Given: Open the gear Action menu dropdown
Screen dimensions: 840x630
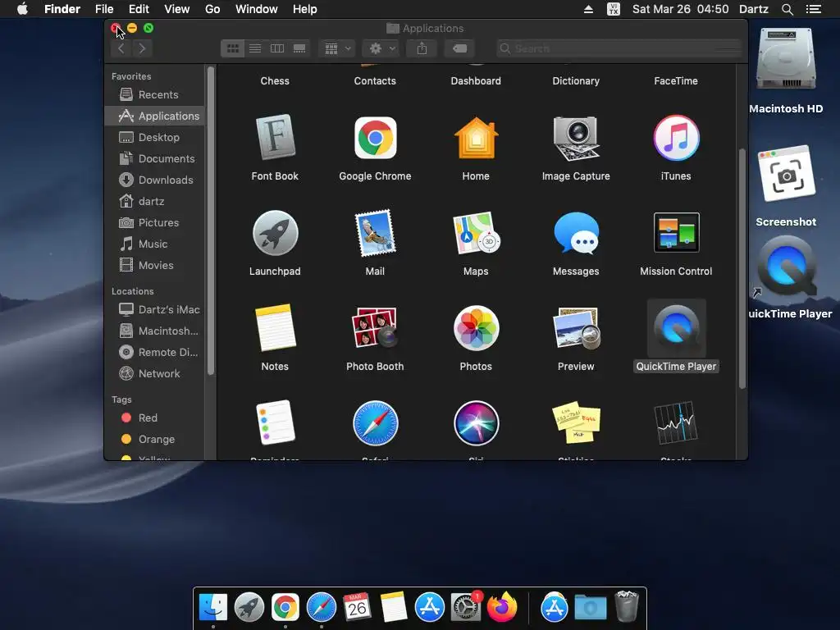Looking at the screenshot, I should [x=381, y=48].
